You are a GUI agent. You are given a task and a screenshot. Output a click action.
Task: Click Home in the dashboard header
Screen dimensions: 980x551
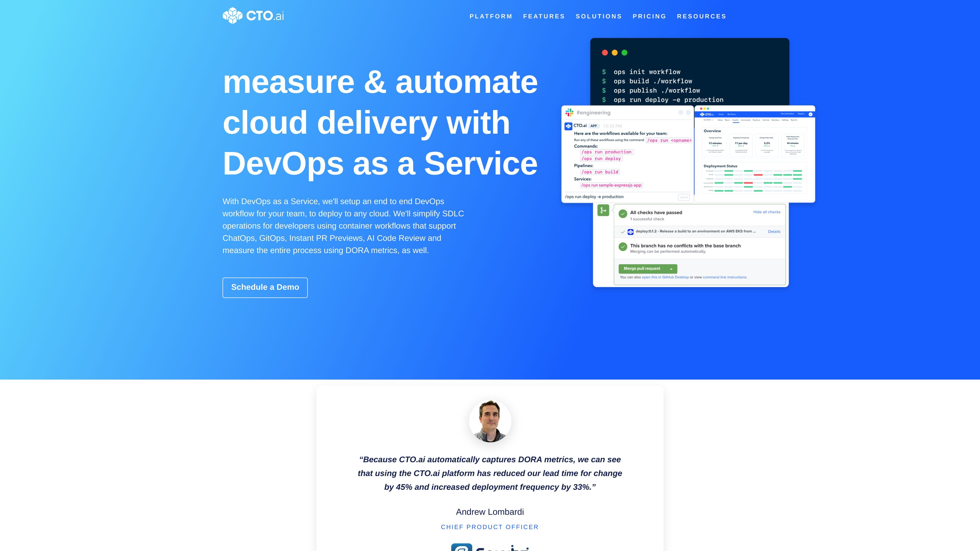[721, 115]
